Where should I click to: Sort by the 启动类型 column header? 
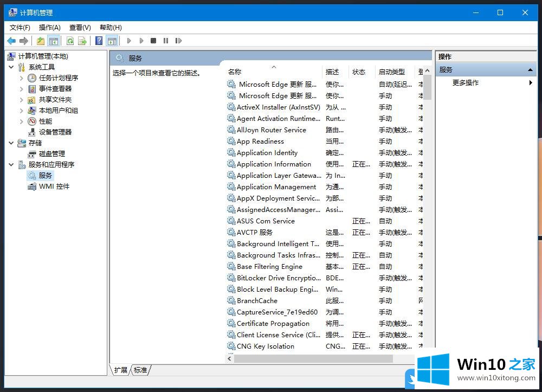coord(395,72)
